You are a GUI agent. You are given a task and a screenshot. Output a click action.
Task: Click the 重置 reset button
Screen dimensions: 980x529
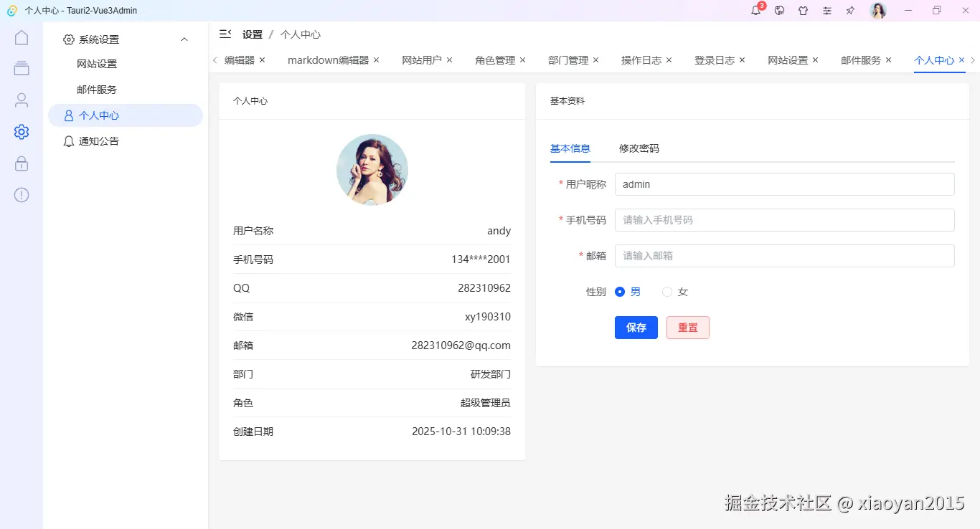coord(687,328)
